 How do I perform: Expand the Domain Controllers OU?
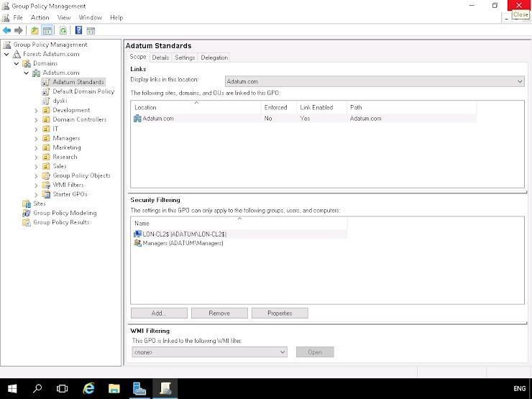click(36, 120)
